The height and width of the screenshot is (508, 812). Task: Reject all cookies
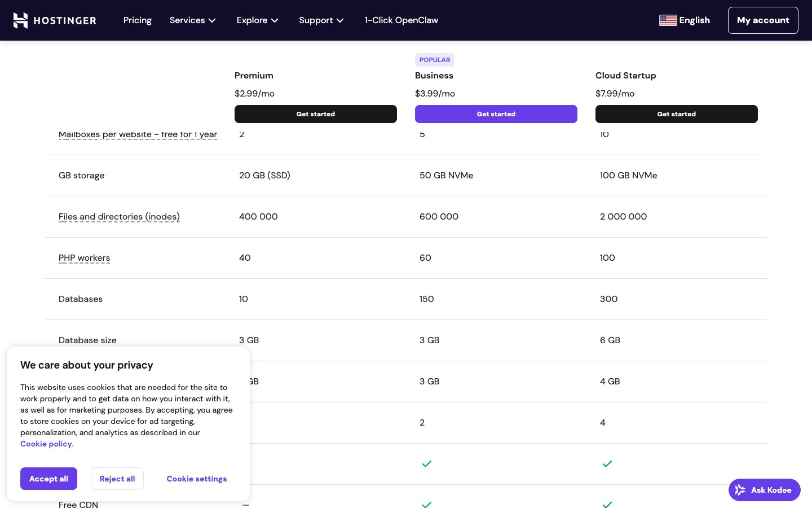click(x=117, y=479)
